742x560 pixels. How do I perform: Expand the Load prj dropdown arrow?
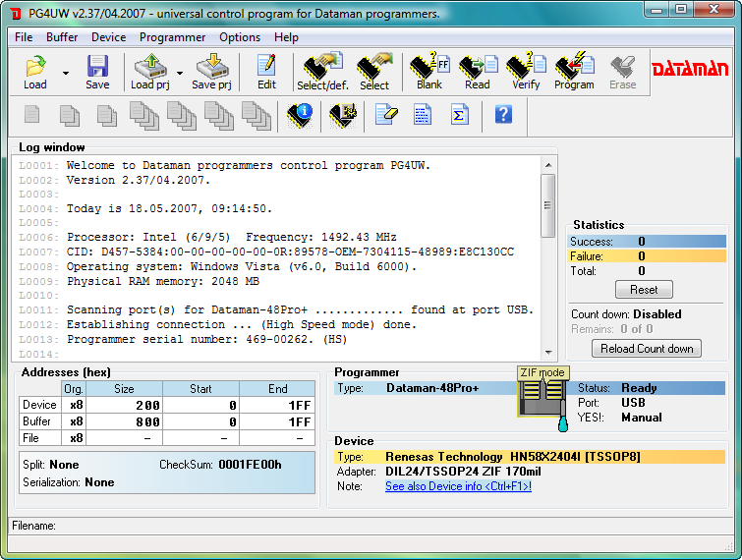point(179,73)
